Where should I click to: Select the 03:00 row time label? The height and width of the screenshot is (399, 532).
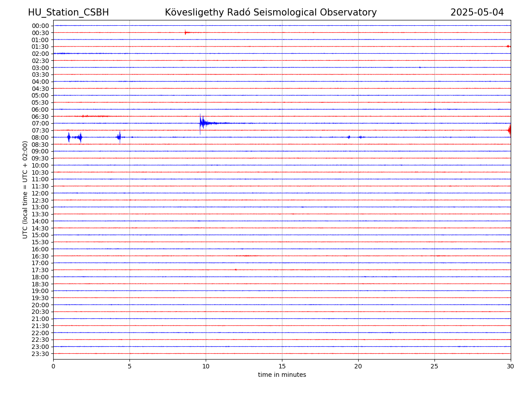tap(40, 67)
